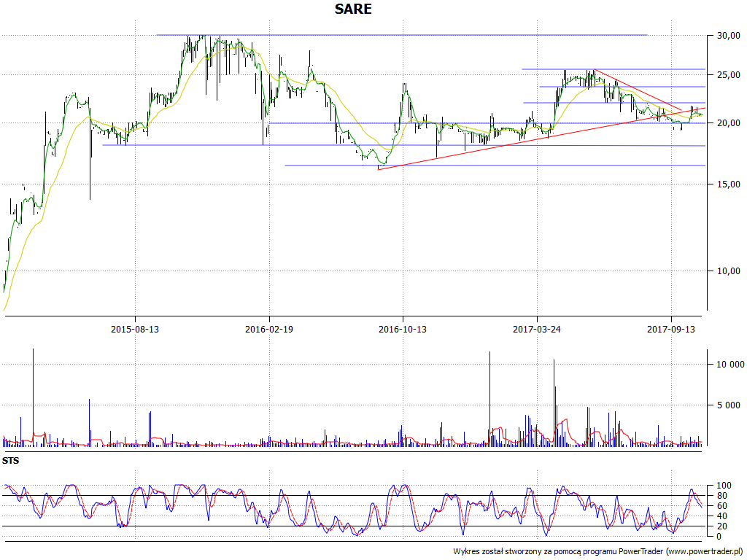The width and height of the screenshot is (747, 560).
Task: Select the 10,00 price axis label
Action: pos(729,271)
